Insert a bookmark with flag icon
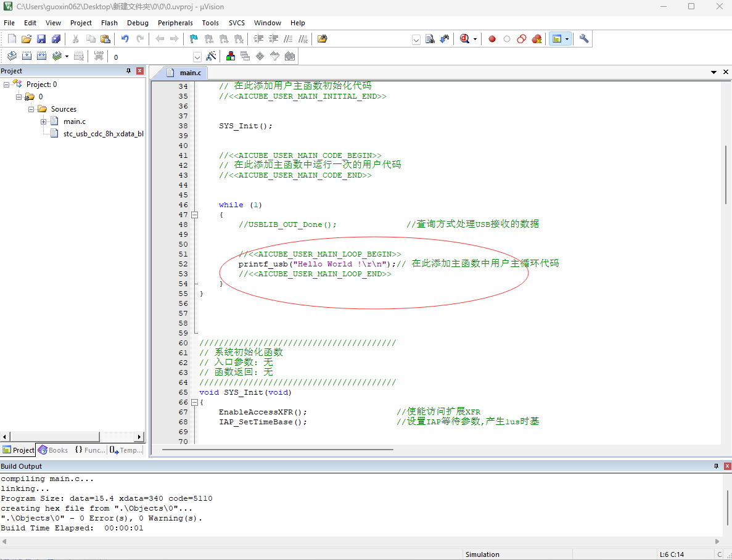Viewport: 732px width, 560px height. pos(194,39)
